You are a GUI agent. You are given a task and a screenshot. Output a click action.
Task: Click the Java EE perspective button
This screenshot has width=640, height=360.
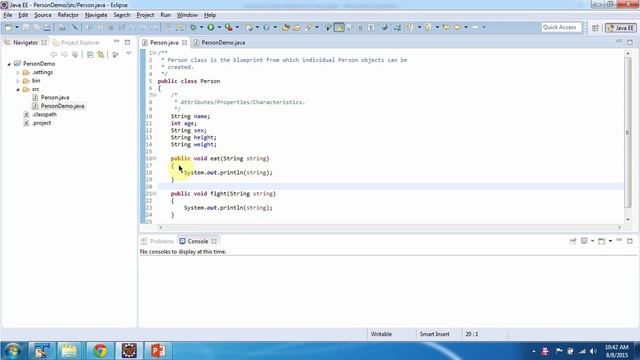coord(621,27)
